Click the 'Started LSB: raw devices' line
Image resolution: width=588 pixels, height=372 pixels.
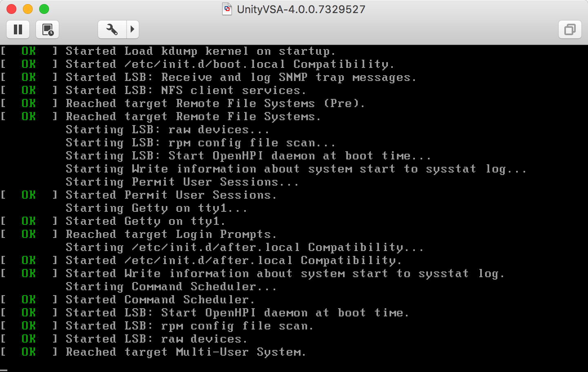click(x=156, y=339)
